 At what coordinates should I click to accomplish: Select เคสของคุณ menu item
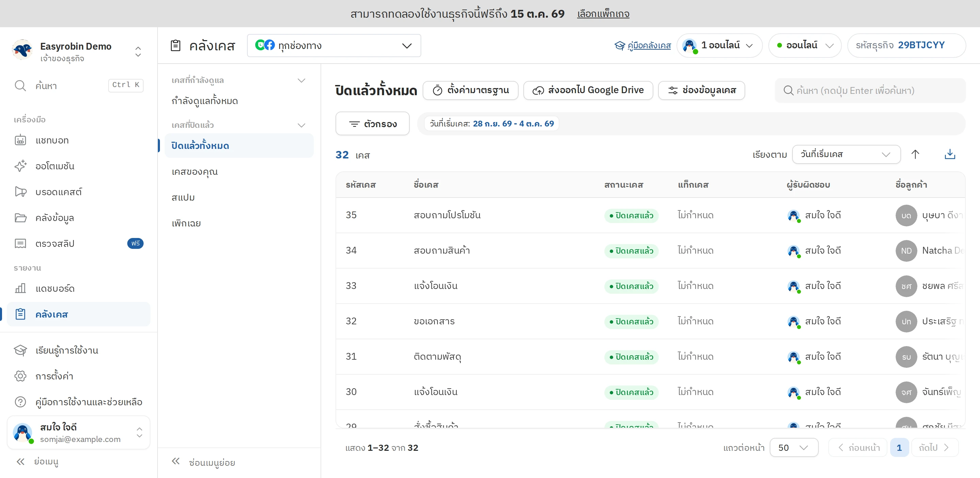239,171
